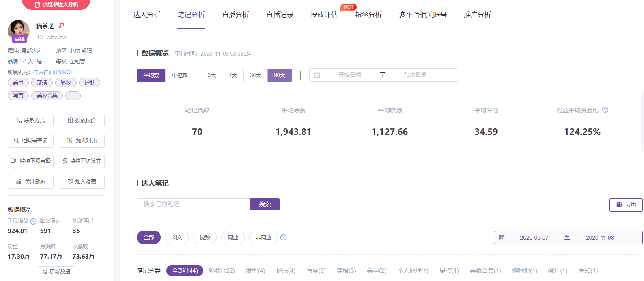Click the help icon next to 非商业 filter
644x281 pixels.
point(283,238)
